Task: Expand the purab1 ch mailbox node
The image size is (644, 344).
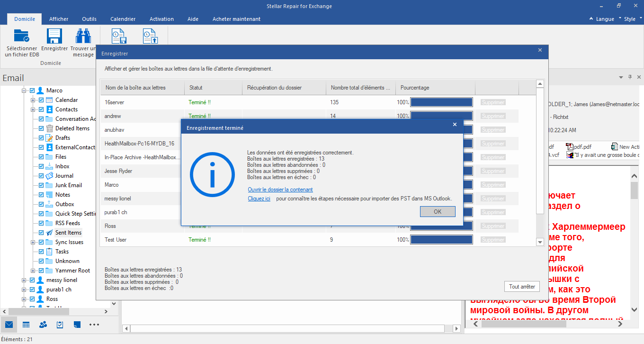Action: click(x=24, y=290)
